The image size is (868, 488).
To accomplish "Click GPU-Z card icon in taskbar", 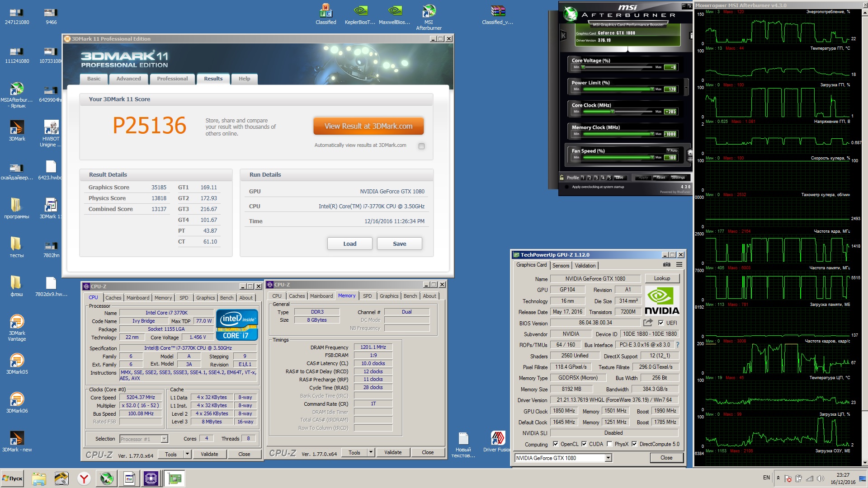I will coord(175,479).
